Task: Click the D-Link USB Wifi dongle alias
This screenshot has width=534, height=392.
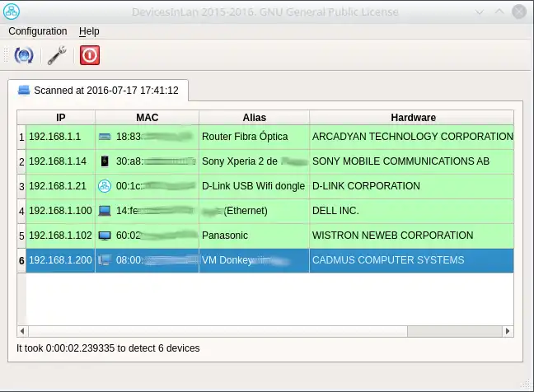Action: (x=254, y=186)
